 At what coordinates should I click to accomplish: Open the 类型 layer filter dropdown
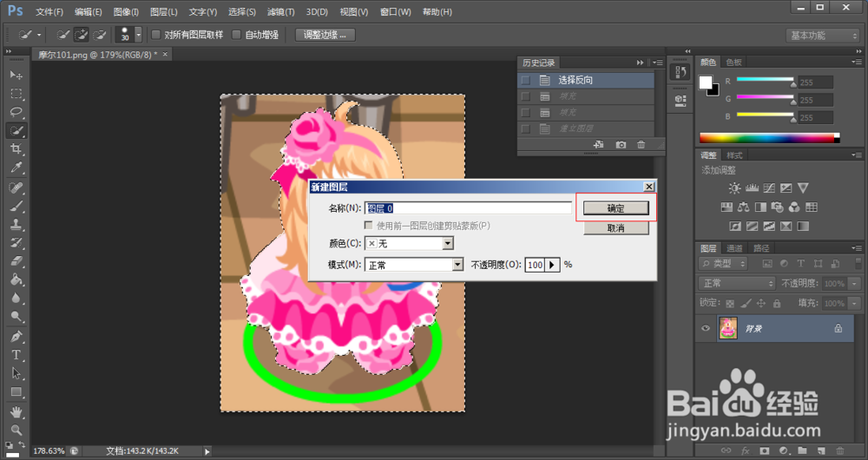coord(723,264)
